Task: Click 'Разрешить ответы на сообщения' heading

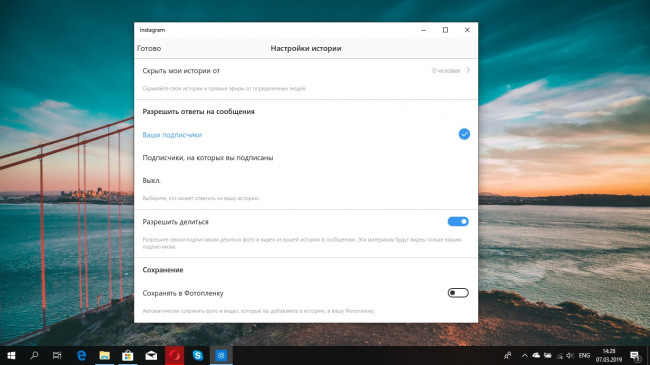Action: point(199,112)
